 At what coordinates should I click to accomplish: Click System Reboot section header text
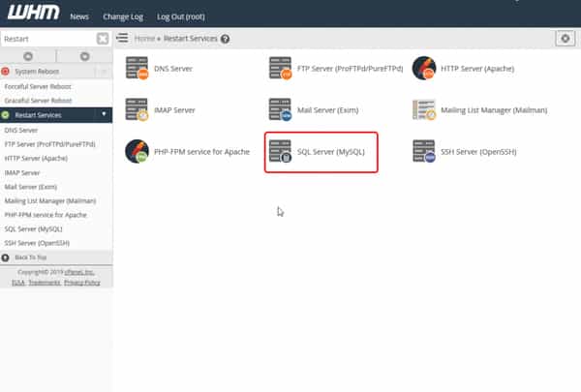click(37, 71)
